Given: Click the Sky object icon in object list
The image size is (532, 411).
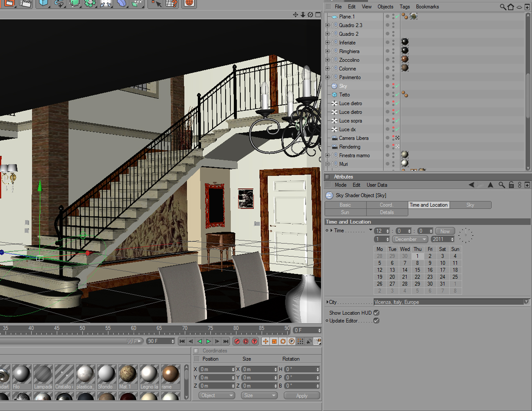Looking at the screenshot, I should tap(334, 86).
